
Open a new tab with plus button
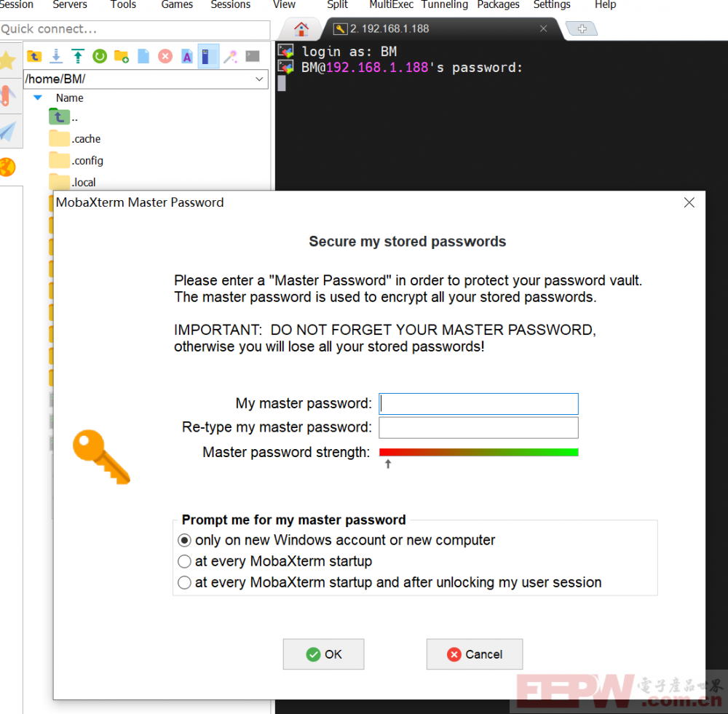pos(582,29)
